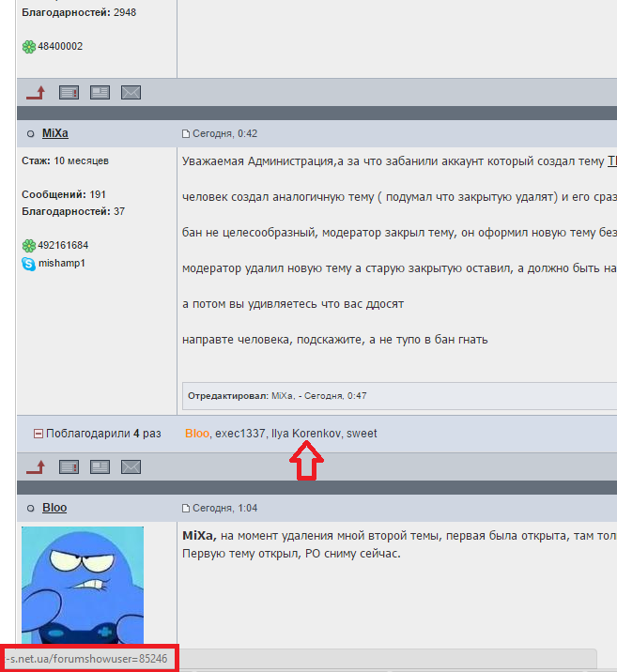Open MiXa's user profile link
Image resolution: width=617 pixels, height=672 pixels.
click(54, 133)
